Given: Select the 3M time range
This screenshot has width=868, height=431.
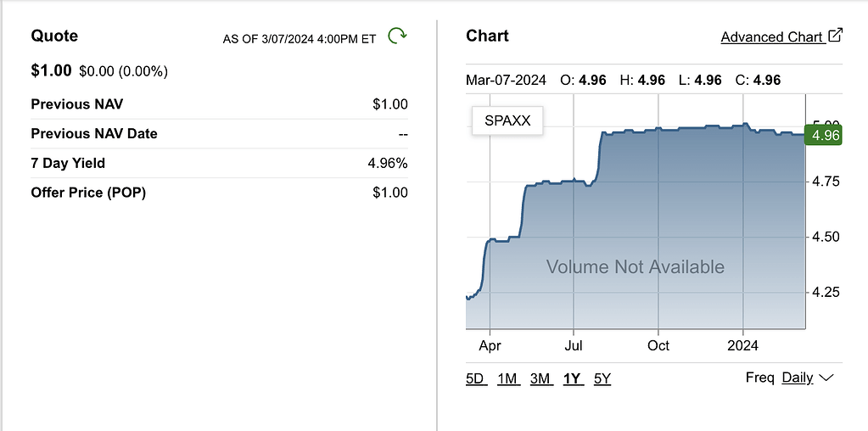Looking at the screenshot, I should pyautogui.click(x=540, y=378).
